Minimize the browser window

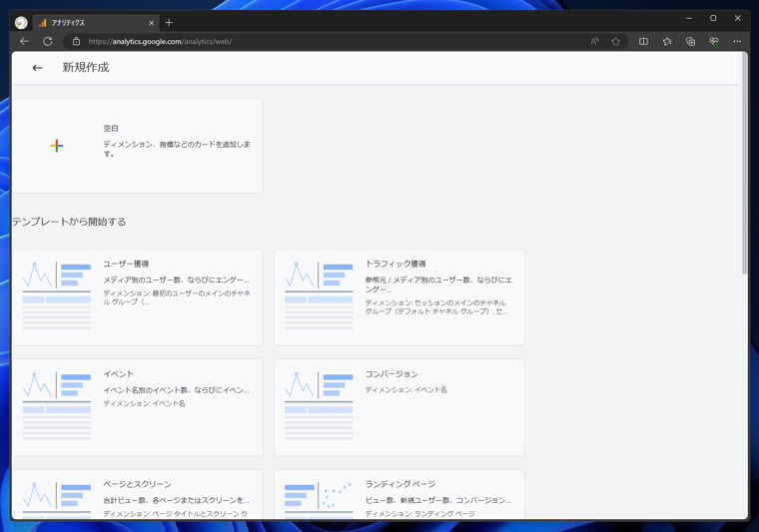[689, 18]
